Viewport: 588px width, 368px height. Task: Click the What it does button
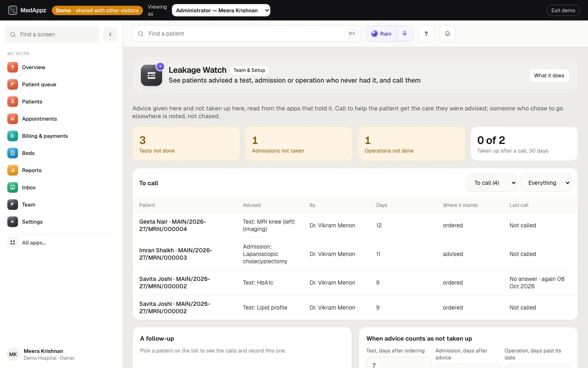click(549, 75)
